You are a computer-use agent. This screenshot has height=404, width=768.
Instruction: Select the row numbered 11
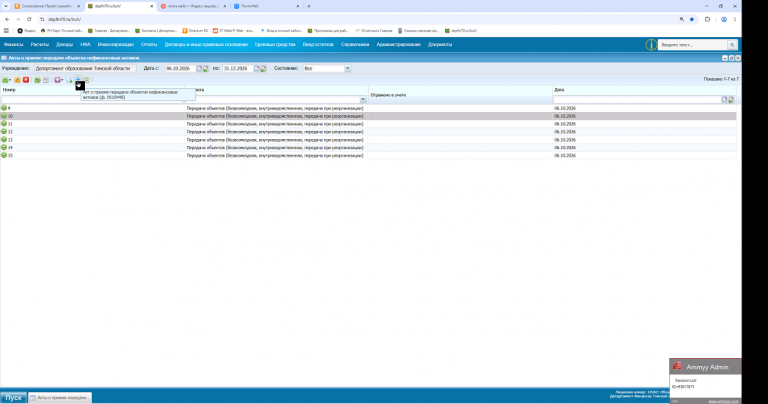(368, 124)
